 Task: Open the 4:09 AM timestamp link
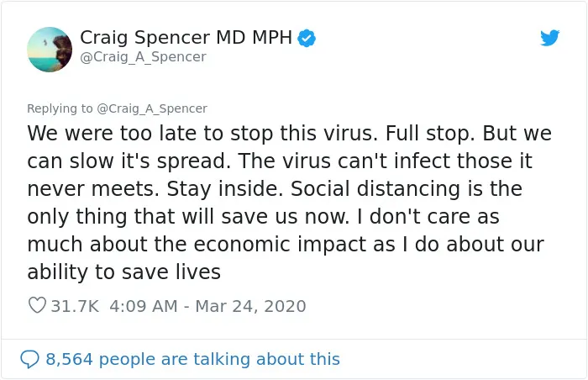pyautogui.click(x=144, y=306)
